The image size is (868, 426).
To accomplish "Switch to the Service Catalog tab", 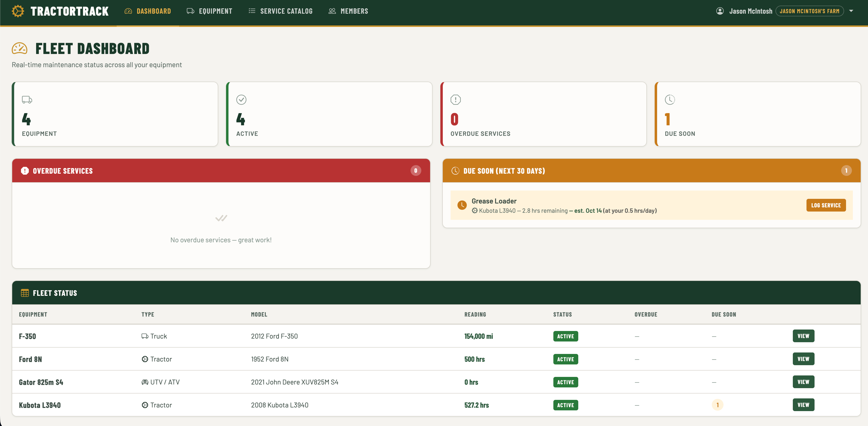I will pos(281,11).
